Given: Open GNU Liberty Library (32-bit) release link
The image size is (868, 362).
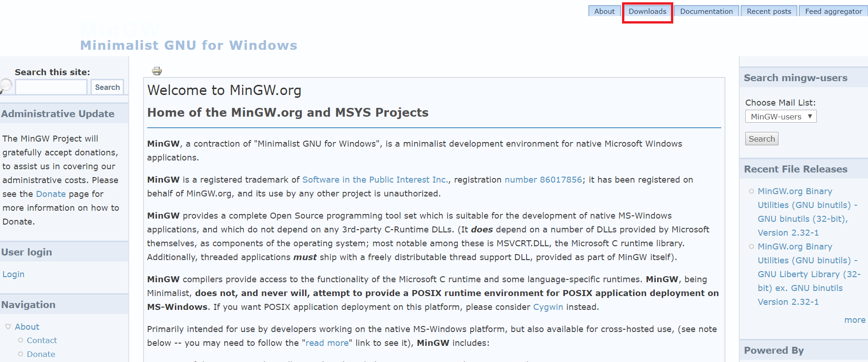Looking at the screenshot, I should 809,274.
